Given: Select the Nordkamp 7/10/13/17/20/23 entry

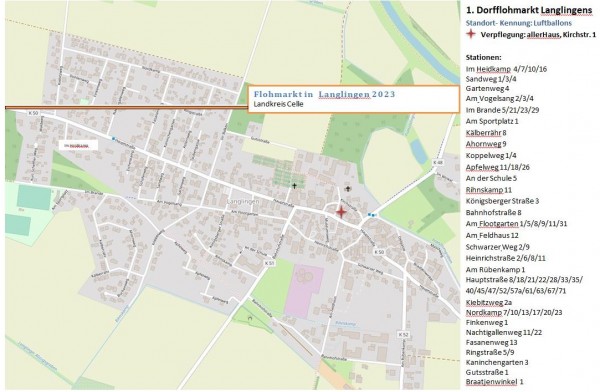Looking at the screenshot, I should [514, 313].
